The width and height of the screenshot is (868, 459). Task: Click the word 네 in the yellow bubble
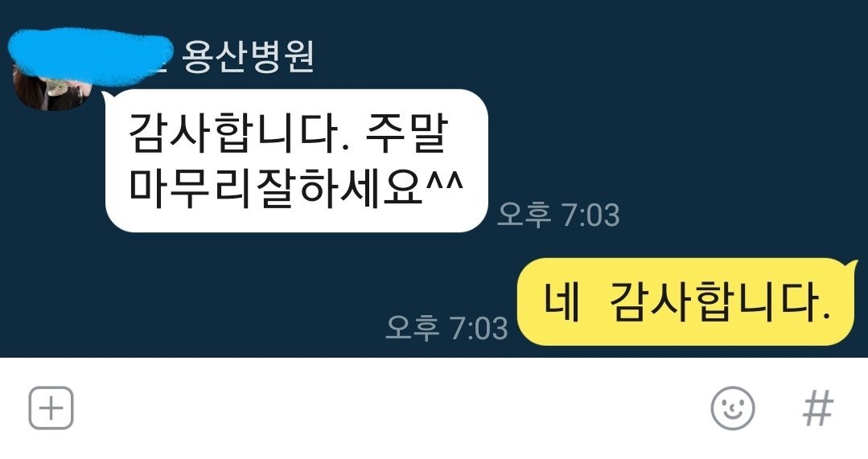pos(561,302)
